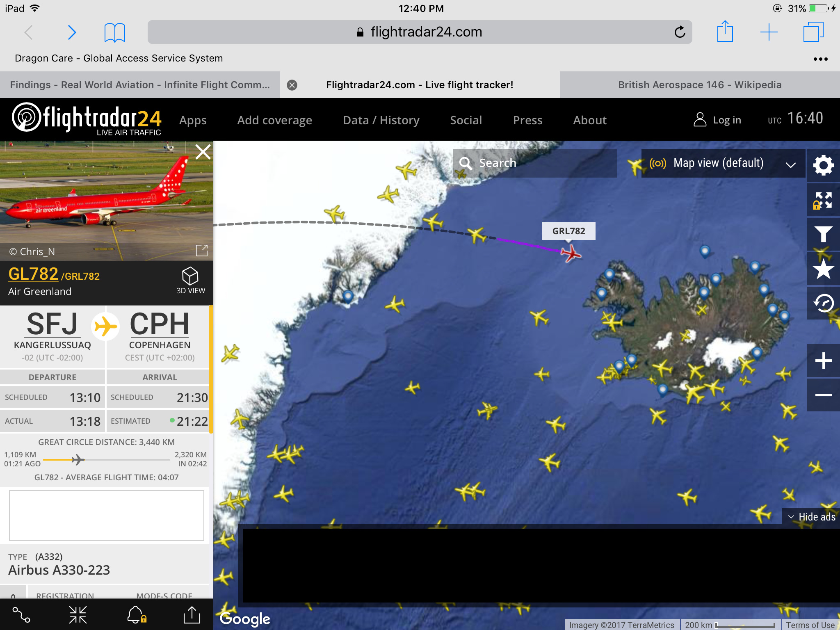Expand the aircraft photo in new window
This screenshot has height=630, width=840.
(x=202, y=250)
